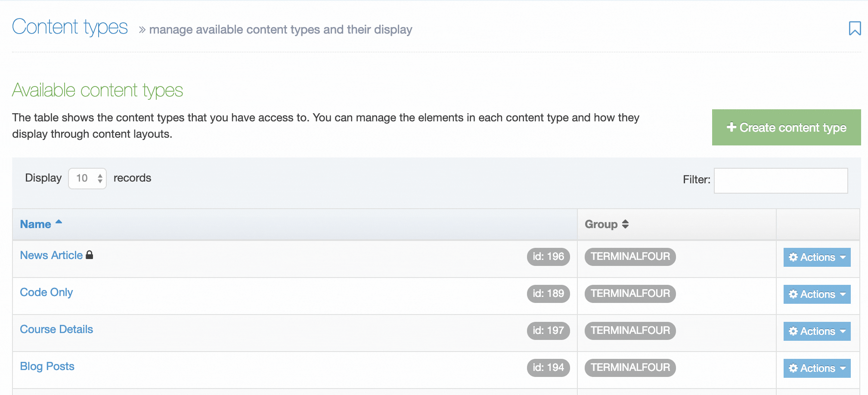Open the Display records count dropdown

pos(87,178)
